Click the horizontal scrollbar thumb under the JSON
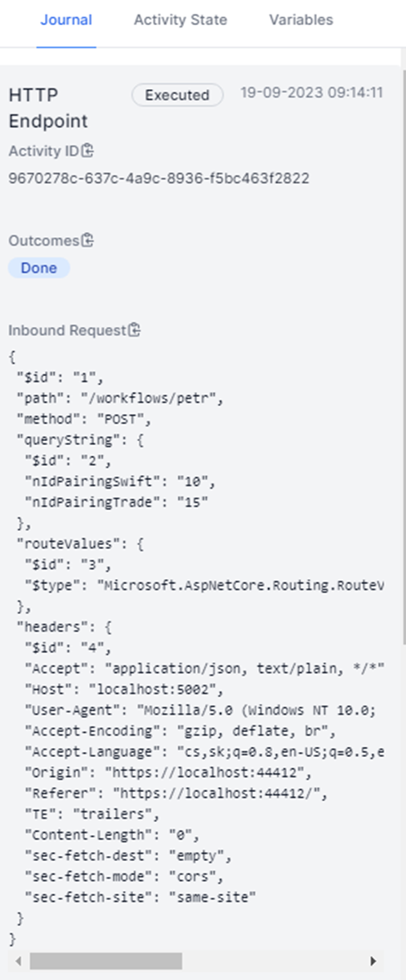The height and width of the screenshot is (980, 406). [106, 961]
